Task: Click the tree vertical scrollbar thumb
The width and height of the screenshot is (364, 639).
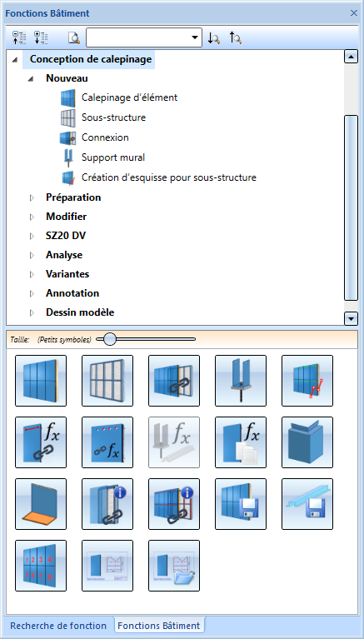Action: click(x=351, y=207)
